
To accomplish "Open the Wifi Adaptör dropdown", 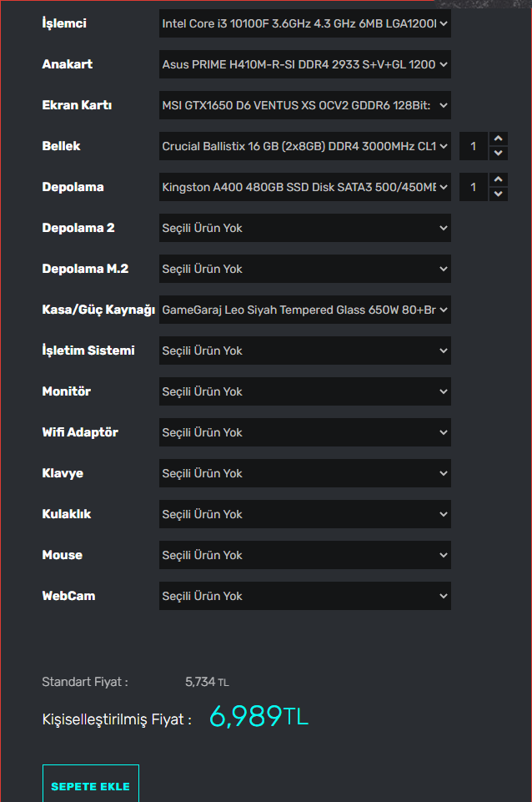I will [x=304, y=432].
